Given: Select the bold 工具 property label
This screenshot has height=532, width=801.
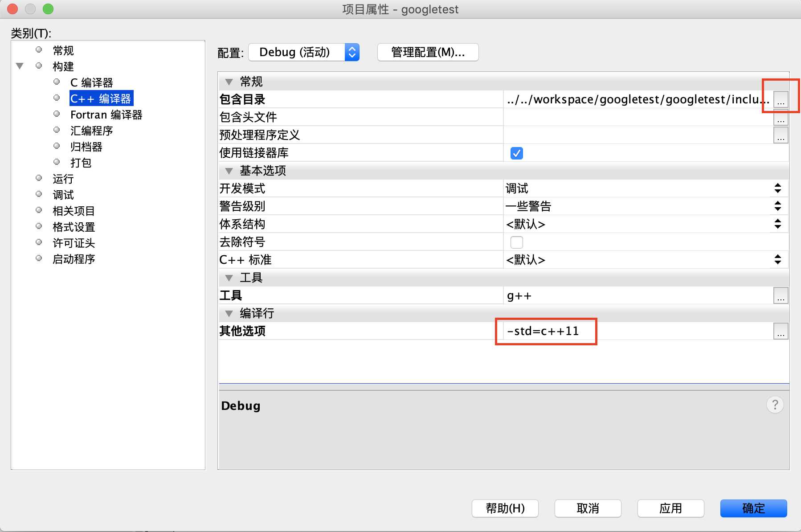Looking at the screenshot, I should click(x=231, y=295).
